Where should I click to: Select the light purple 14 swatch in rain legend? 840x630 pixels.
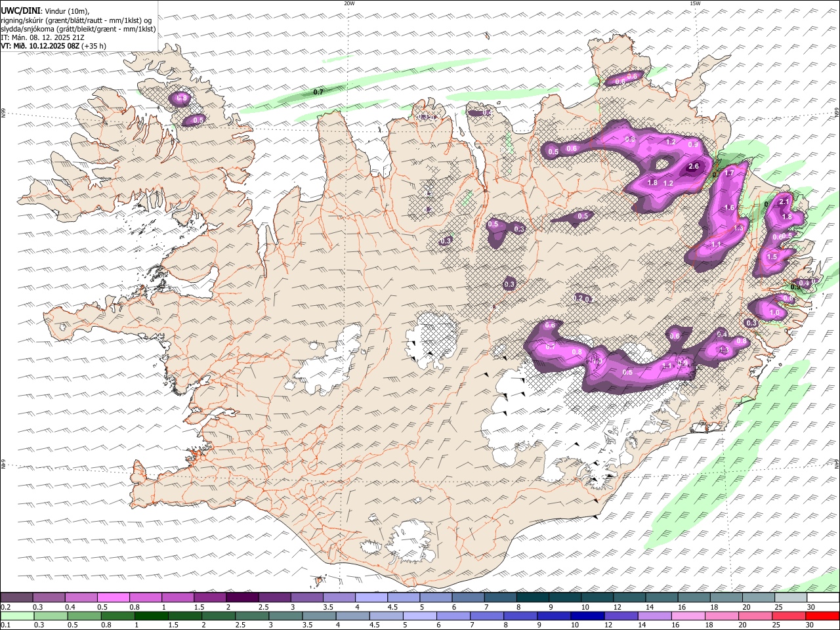coord(654,616)
